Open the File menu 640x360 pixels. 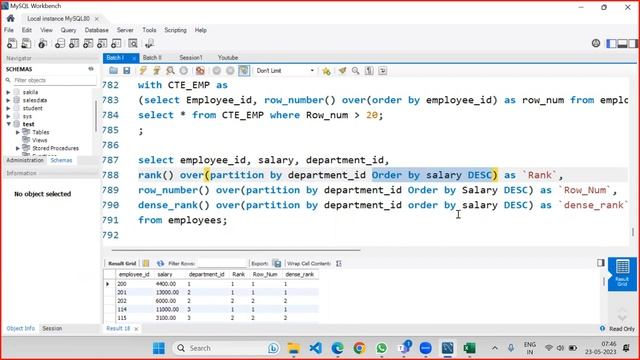click(9, 30)
